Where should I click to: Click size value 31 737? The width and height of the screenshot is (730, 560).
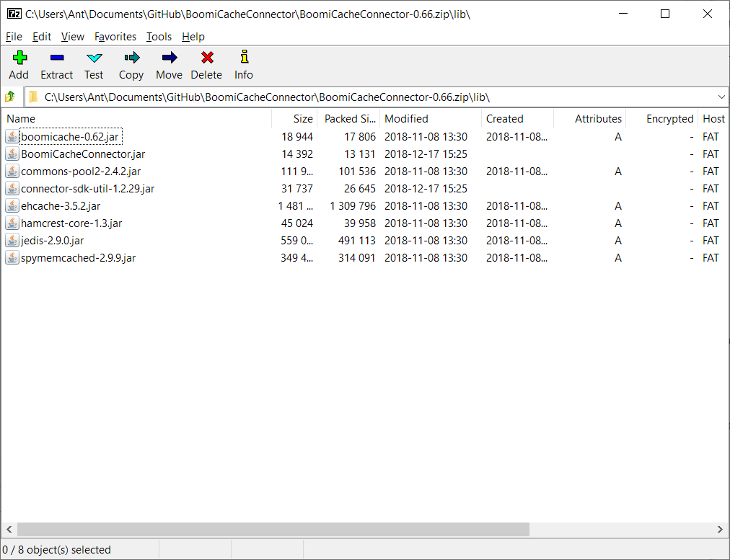coord(297,188)
